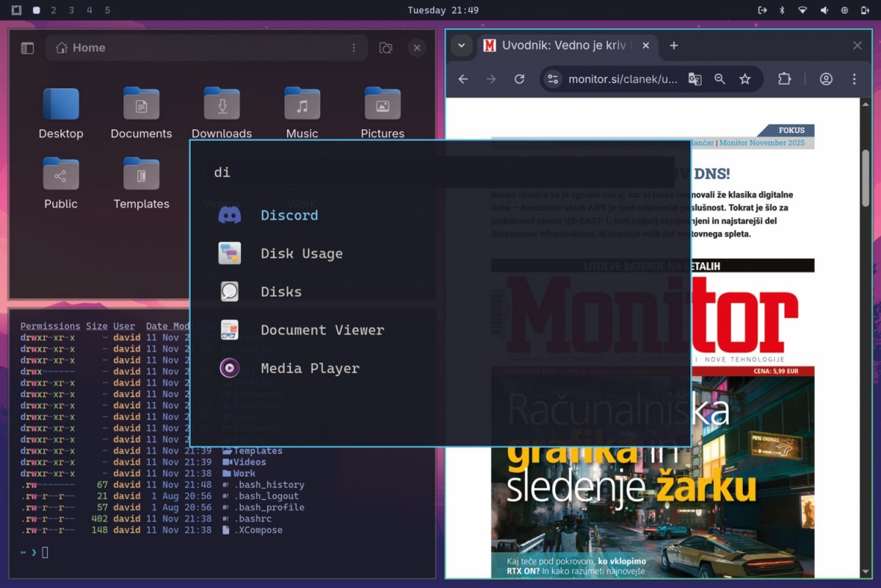Open Chrome zoom indicator
Screen dimensions: 881x588
pyautogui.click(x=720, y=79)
